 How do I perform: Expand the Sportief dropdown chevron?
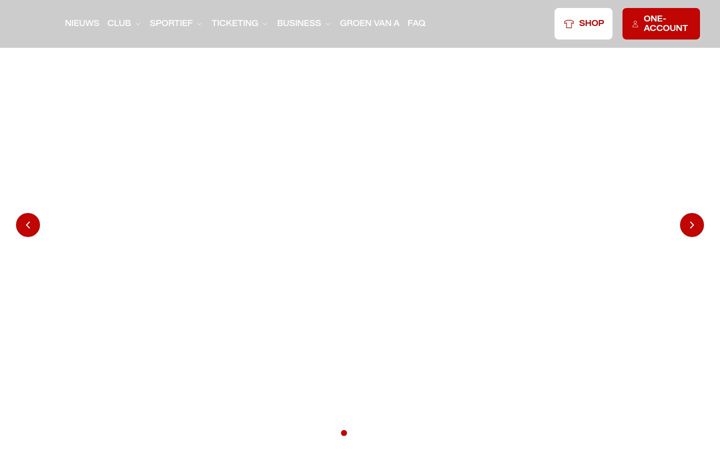(199, 24)
